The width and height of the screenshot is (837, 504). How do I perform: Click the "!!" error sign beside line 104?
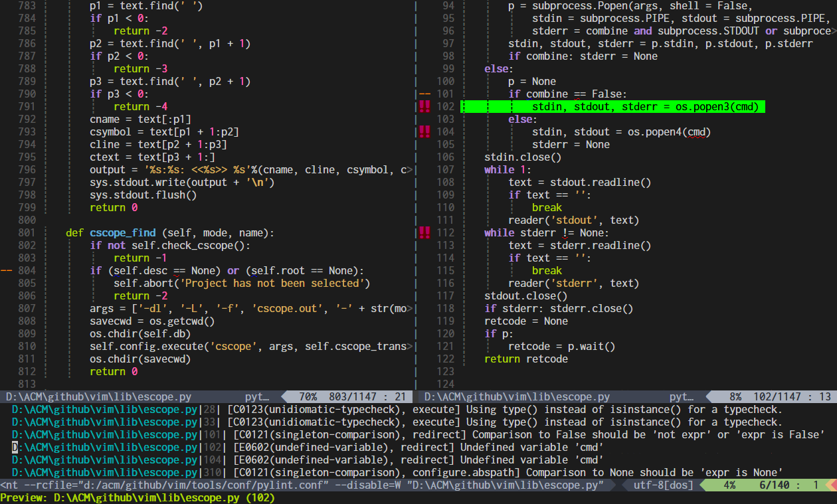click(424, 131)
